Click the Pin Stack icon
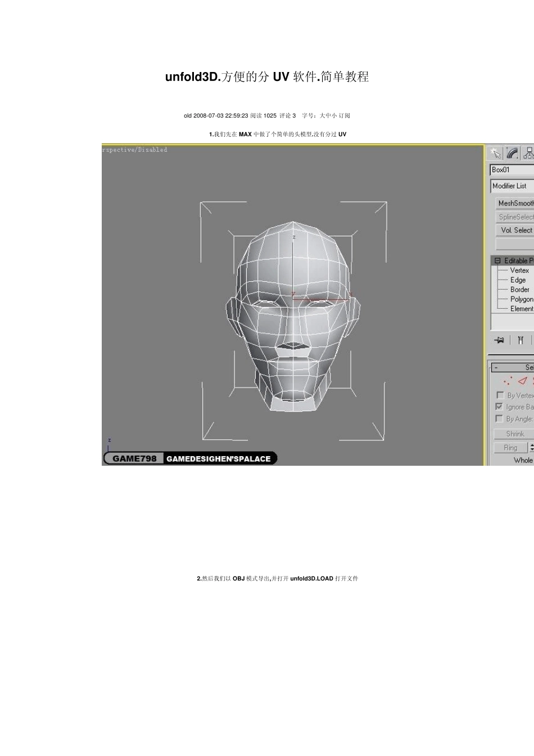 [x=499, y=340]
